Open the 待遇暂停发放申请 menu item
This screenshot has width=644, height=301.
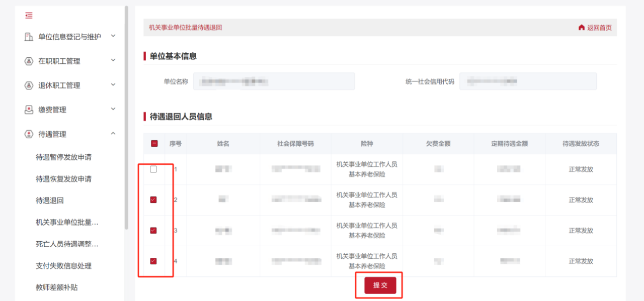63,157
